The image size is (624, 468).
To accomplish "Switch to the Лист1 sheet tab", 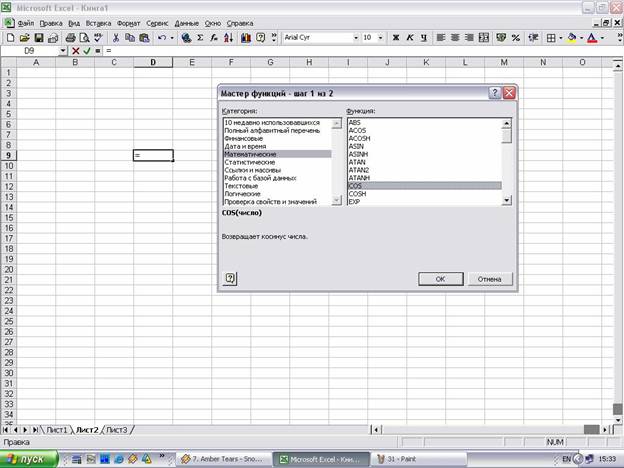I will [57, 430].
